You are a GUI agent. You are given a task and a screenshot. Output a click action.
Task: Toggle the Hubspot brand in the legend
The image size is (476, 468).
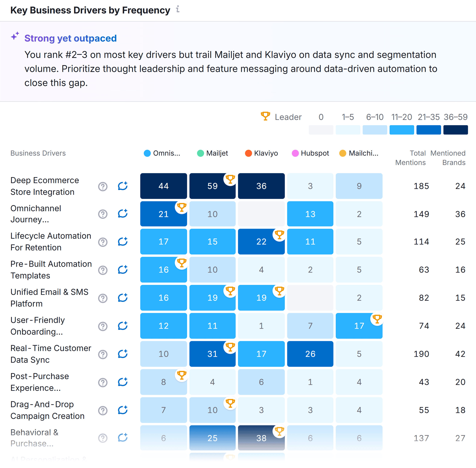[x=311, y=153]
